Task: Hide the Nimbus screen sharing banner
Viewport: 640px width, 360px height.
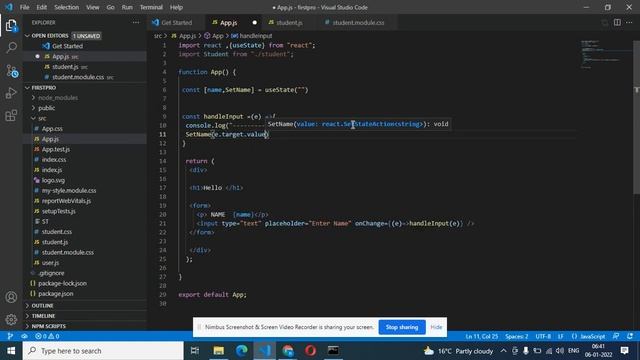Action: 436,327
